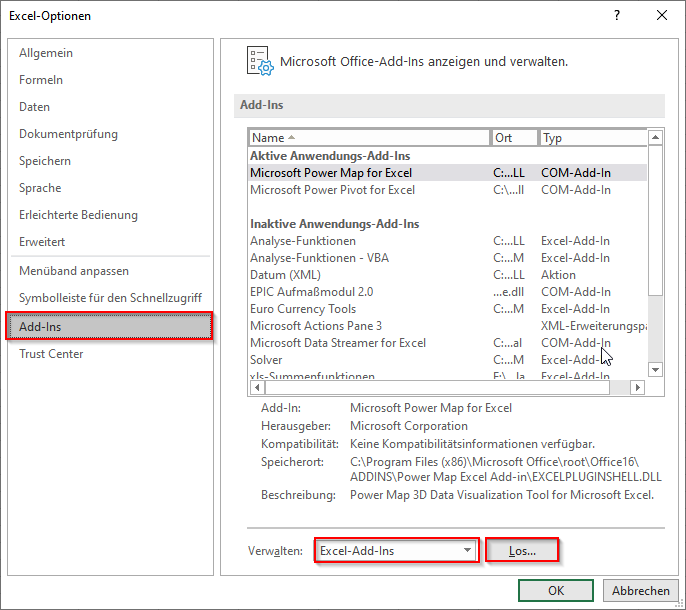Select Erleichterte Bedienung category

click(110, 215)
